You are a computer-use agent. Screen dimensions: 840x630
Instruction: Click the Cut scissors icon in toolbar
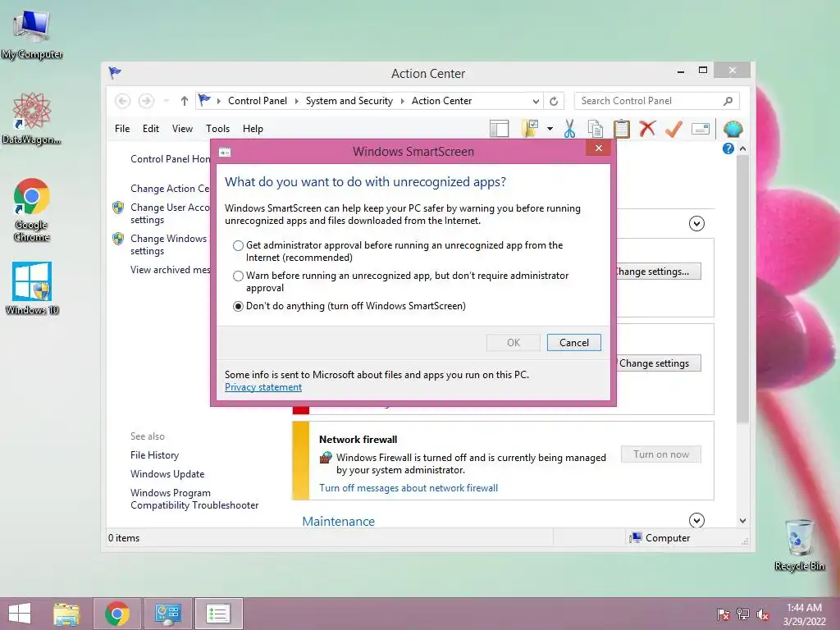coord(569,129)
